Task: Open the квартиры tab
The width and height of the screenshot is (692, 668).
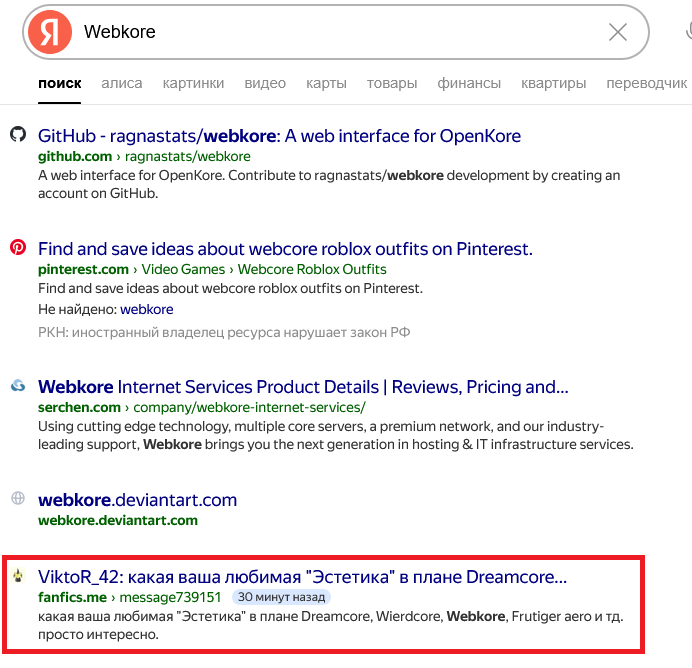Action: coord(553,83)
